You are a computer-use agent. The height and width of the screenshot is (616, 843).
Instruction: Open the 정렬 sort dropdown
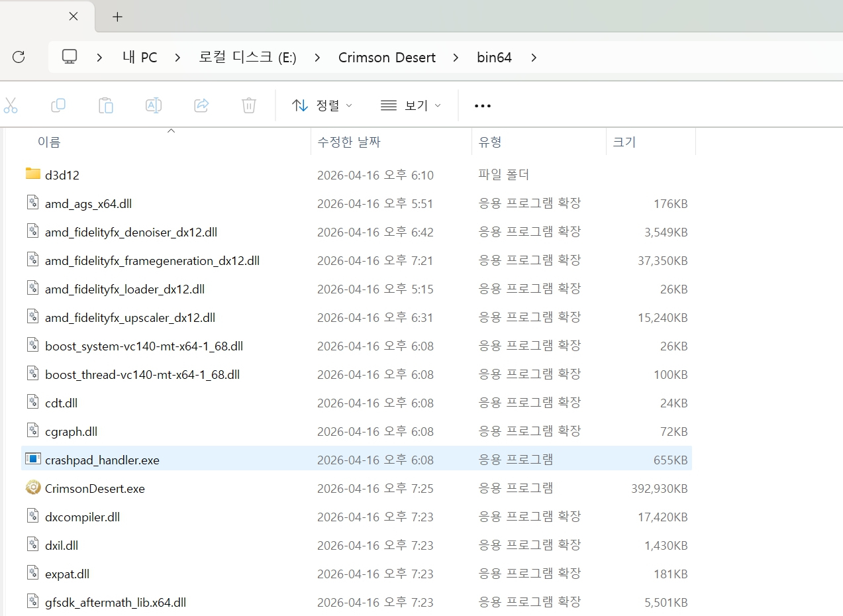click(x=322, y=105)
